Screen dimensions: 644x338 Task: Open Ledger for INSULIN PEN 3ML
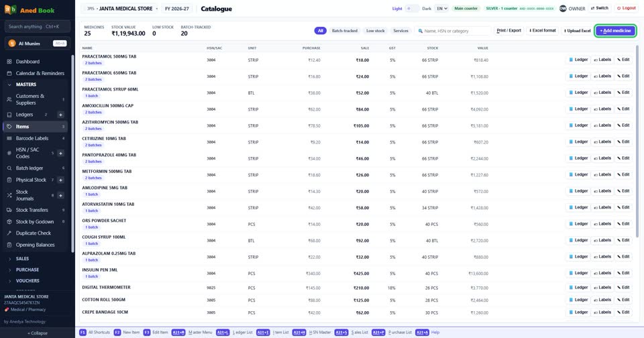(x=579, y=273)
